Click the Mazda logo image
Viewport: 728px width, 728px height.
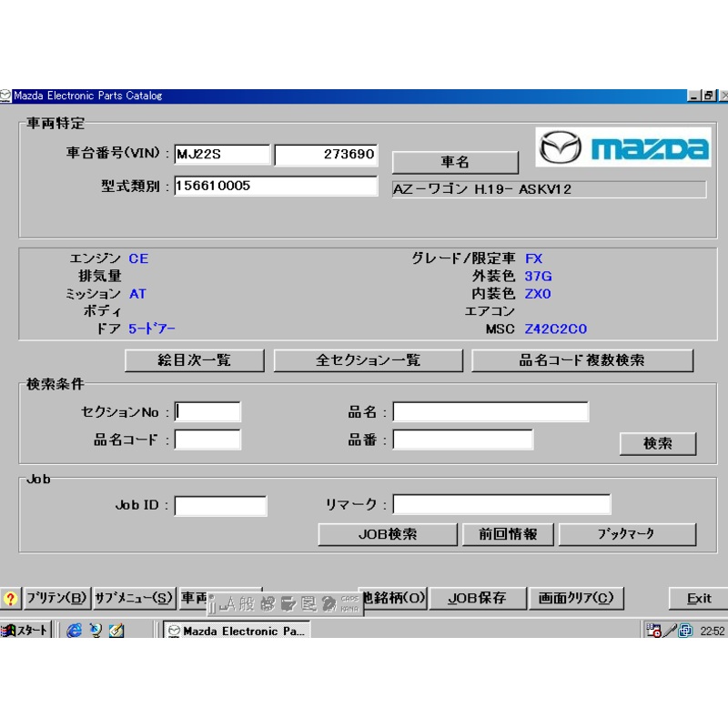click(x=623, y=147)
